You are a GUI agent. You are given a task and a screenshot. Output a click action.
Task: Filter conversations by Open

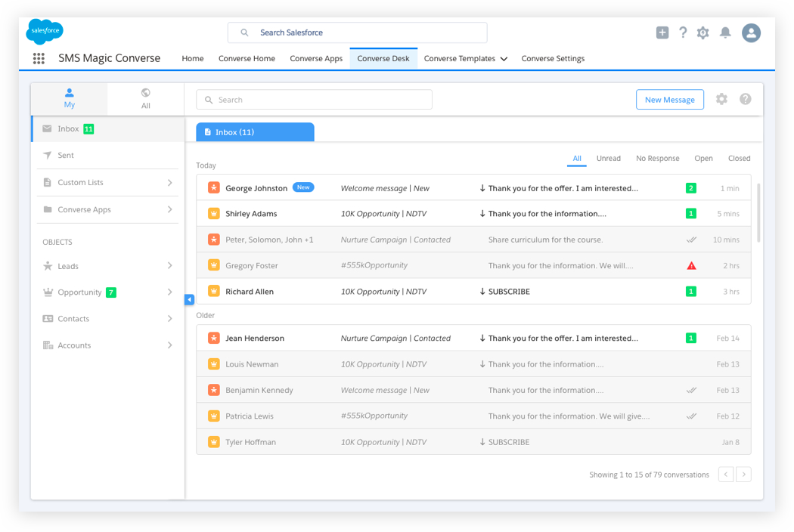click(x=703, y=159)
